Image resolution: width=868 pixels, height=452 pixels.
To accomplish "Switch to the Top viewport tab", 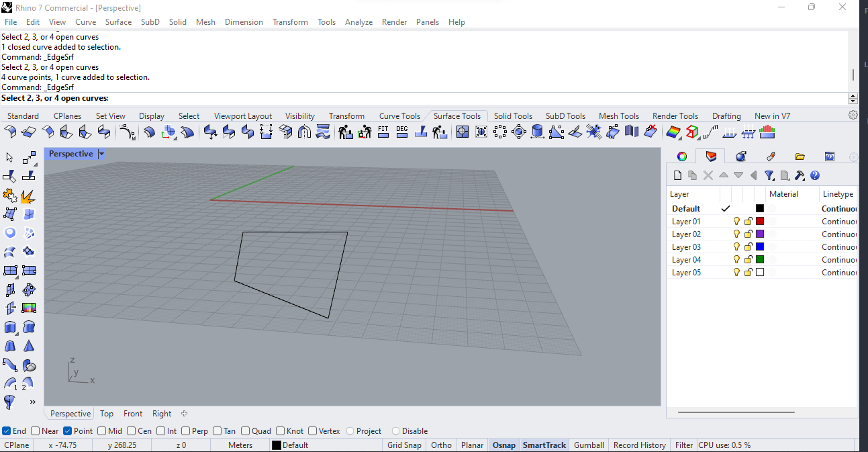I will (107, 414).
